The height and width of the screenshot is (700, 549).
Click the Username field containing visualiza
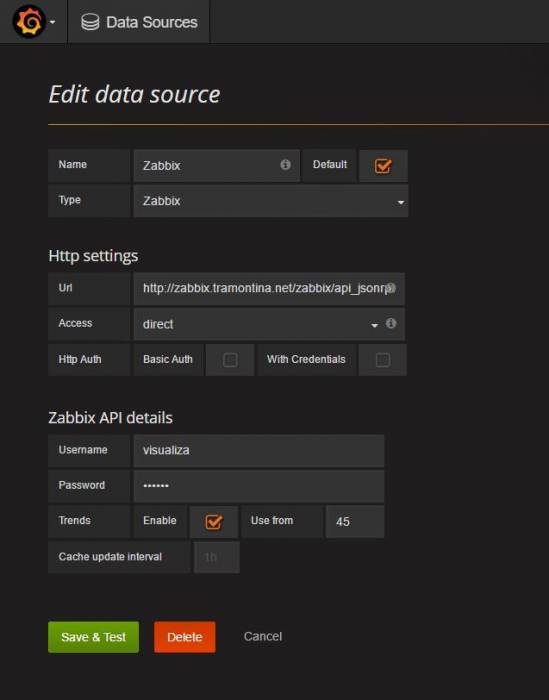click(259, 450)
